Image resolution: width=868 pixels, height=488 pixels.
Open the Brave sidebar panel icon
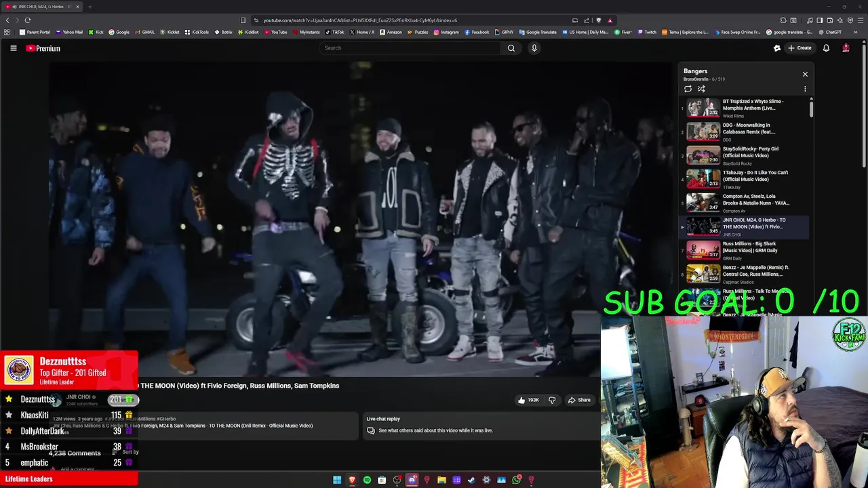[820, 20]
